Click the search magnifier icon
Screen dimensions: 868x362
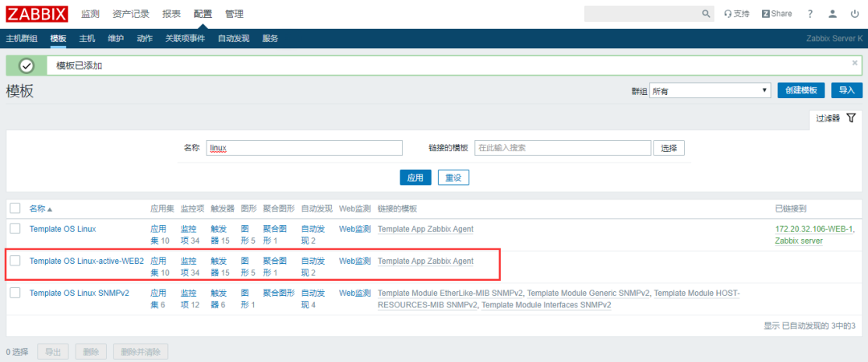click(706, 14)
